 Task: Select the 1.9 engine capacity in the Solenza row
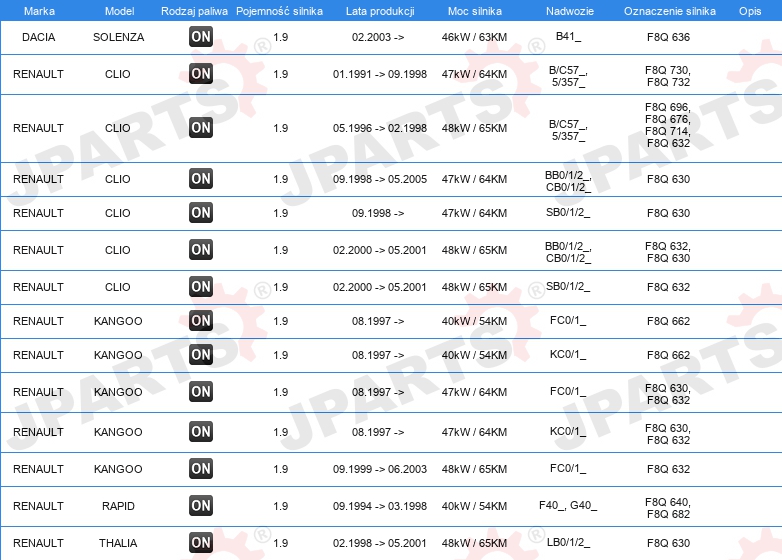281,37
